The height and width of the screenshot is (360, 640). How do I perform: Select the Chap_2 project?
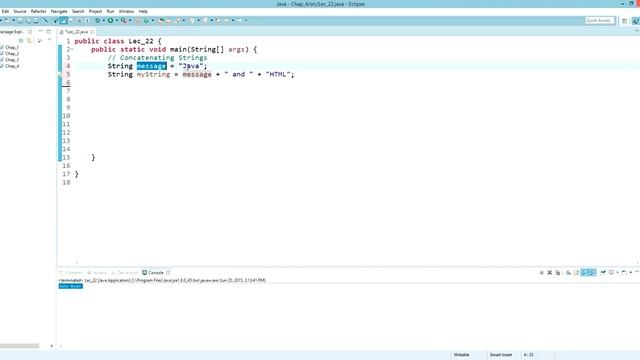pyautogui.click(x=11, y=53)
